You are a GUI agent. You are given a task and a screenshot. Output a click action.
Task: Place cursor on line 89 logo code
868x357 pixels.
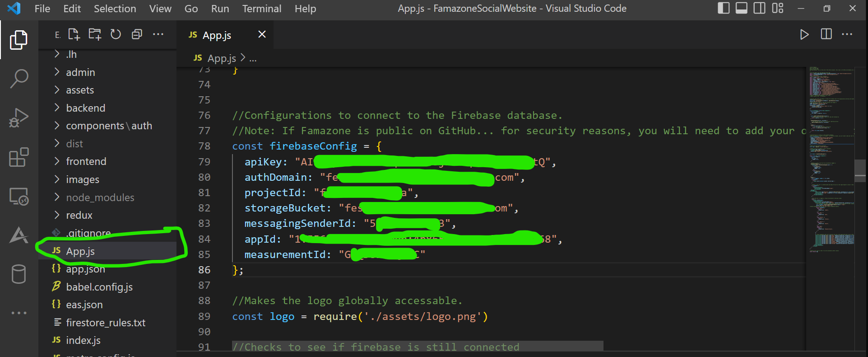[x=360, y=316]
